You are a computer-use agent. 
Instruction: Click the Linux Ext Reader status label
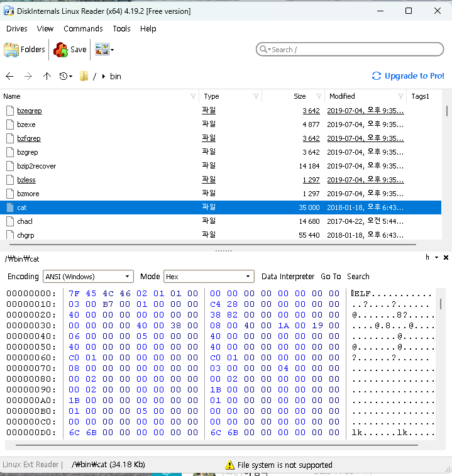[x=30, y=465]
